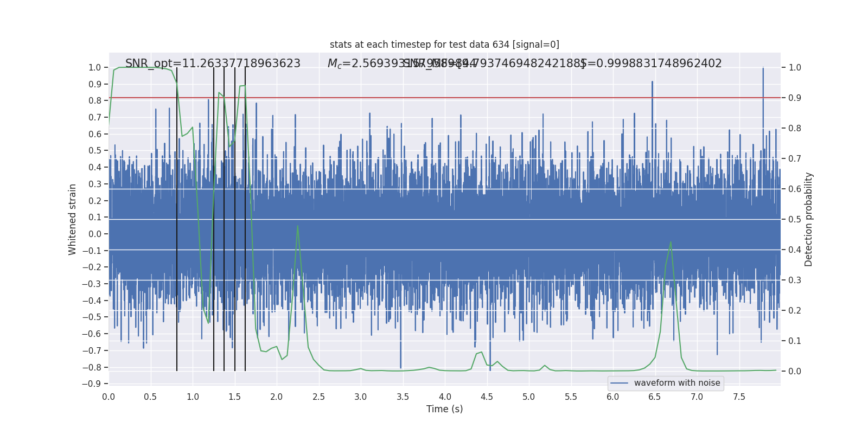This screenshot has height=434, width=868.
Task: Click the 0.2 tick on the Detection probability axis
Action: (x=795, y=310)
